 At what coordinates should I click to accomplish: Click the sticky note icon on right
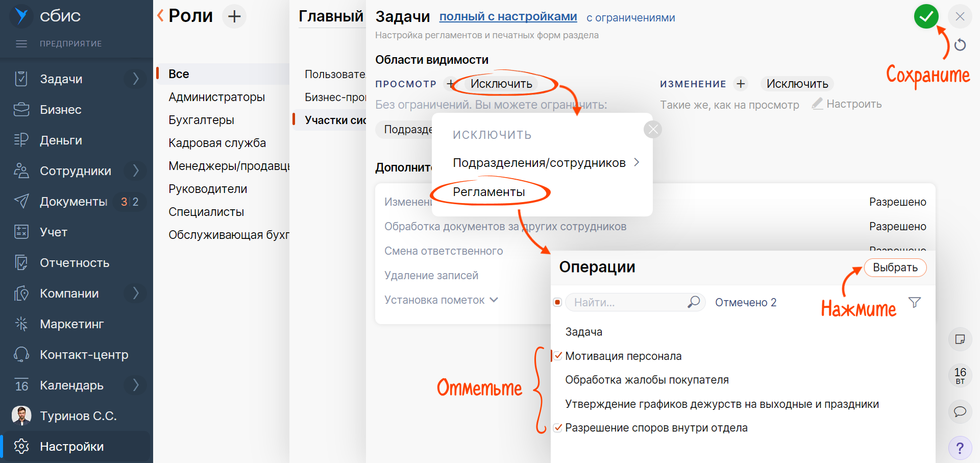click(x=960, y=339)
